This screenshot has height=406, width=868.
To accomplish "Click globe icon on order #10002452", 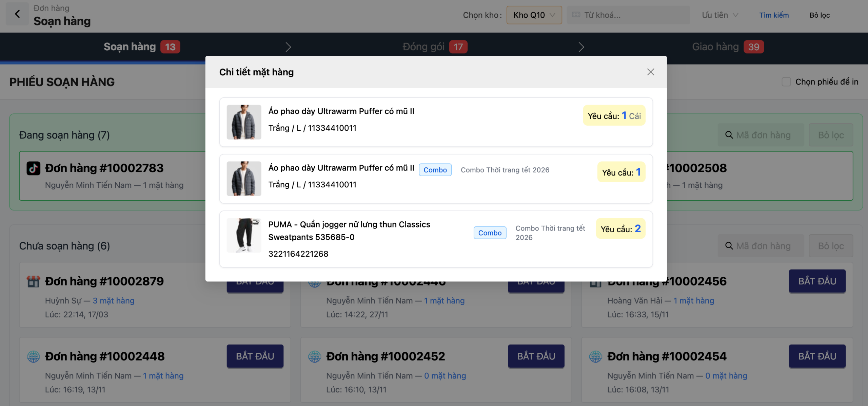I will [x=314, y=356].
